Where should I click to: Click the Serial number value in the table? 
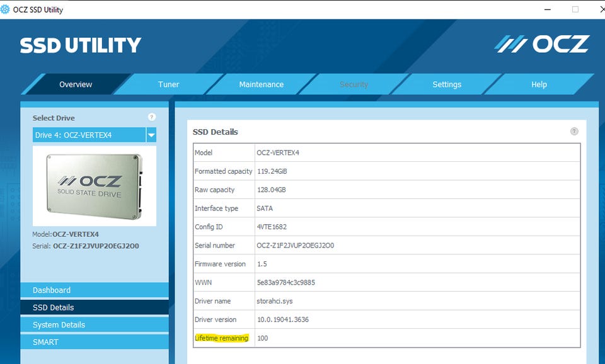tap(295, 245)
